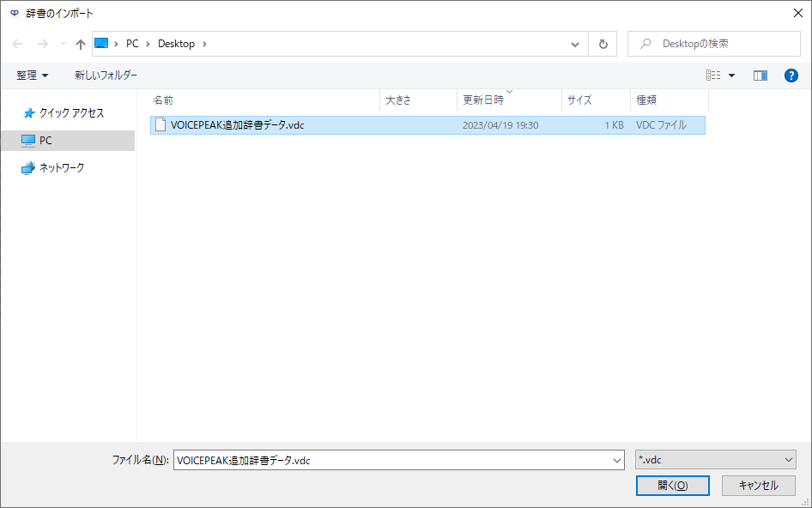812x508 pixels.
Task: Sort by 名前 column header
Action: 264,100
